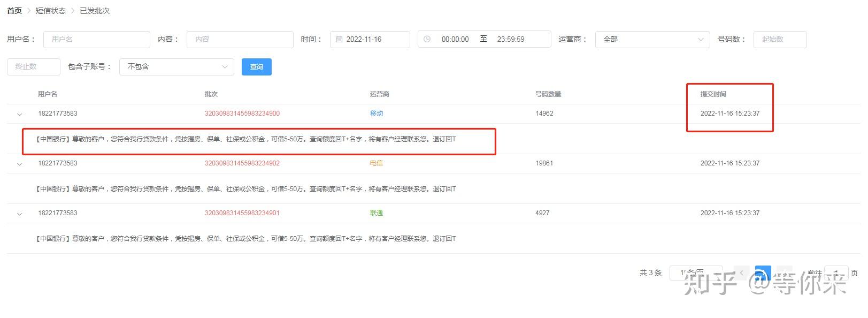Focus the 用户名 input field
The height and width of the screenshot is (318, 868).
(96, 39)
